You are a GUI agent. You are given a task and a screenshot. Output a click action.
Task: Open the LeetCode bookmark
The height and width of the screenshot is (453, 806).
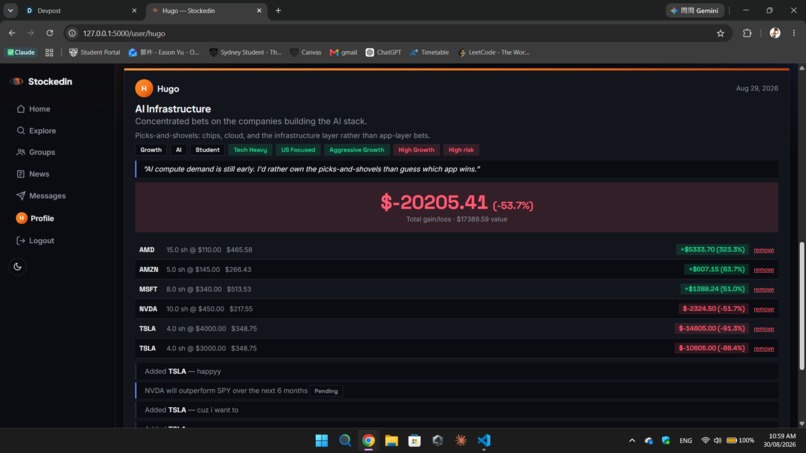pyautogui.click(x=493, y=52)
